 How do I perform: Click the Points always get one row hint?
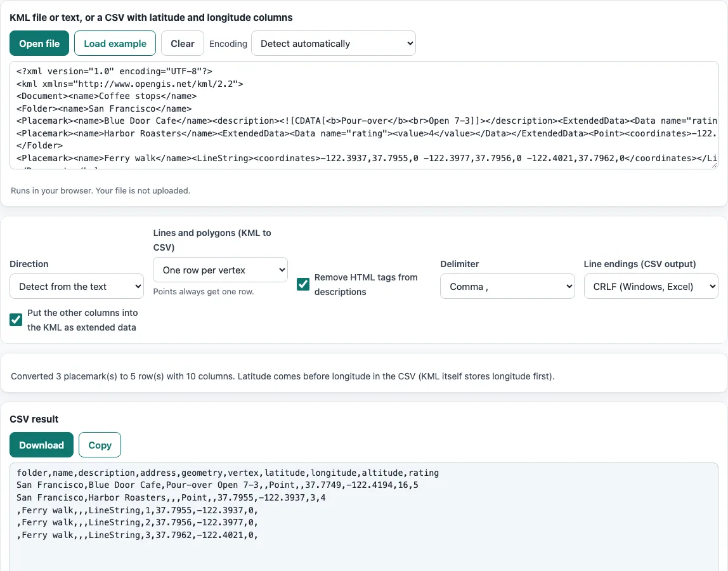[204, 292]
